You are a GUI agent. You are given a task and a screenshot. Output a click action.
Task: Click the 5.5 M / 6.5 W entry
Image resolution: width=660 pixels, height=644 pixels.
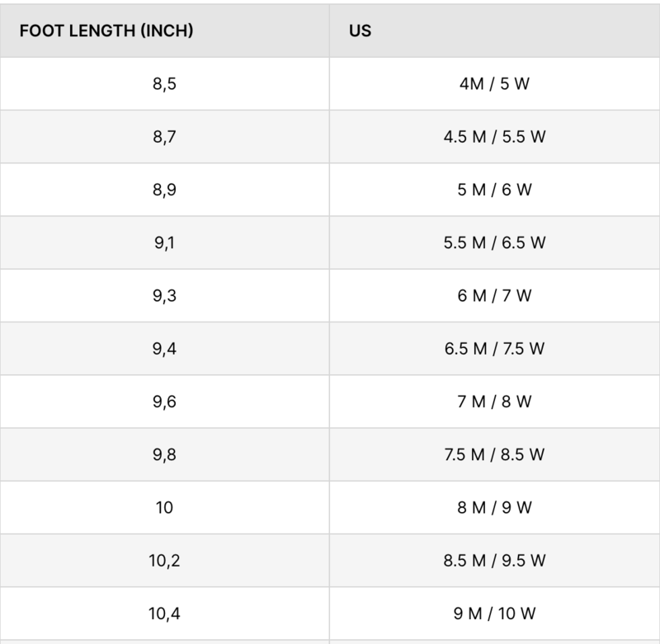point(494,242)
